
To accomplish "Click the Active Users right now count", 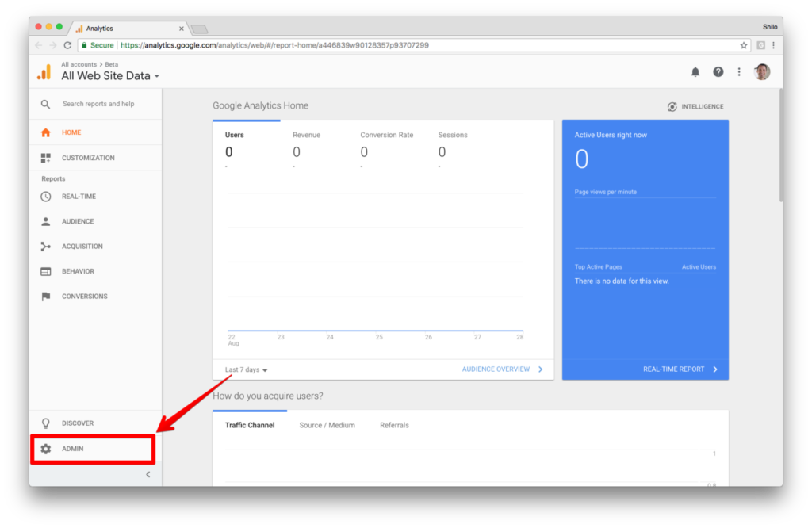I will click(582, 159).
